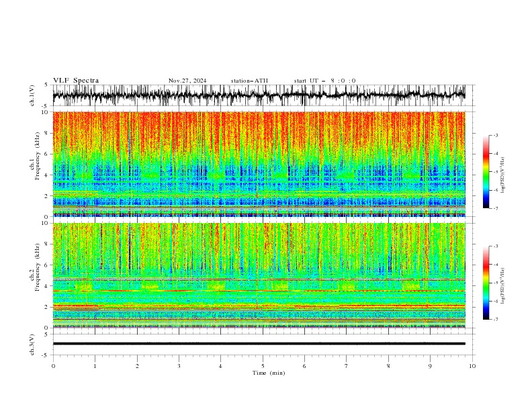This screenshot has height=411, width=532.
Task: Click the ch.2 PSD color scale bar
Action: pyautogui.click(x=486, y=283)
